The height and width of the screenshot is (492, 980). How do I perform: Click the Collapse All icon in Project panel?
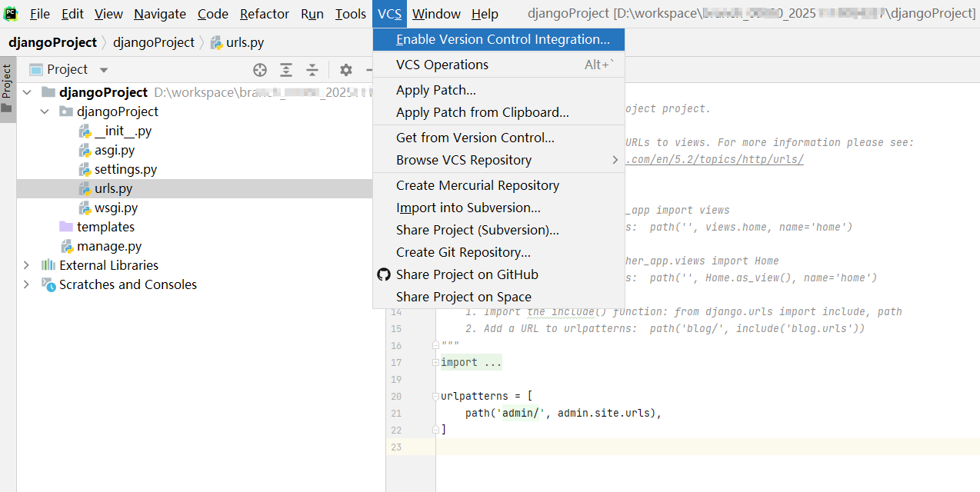tap(312, 70)
